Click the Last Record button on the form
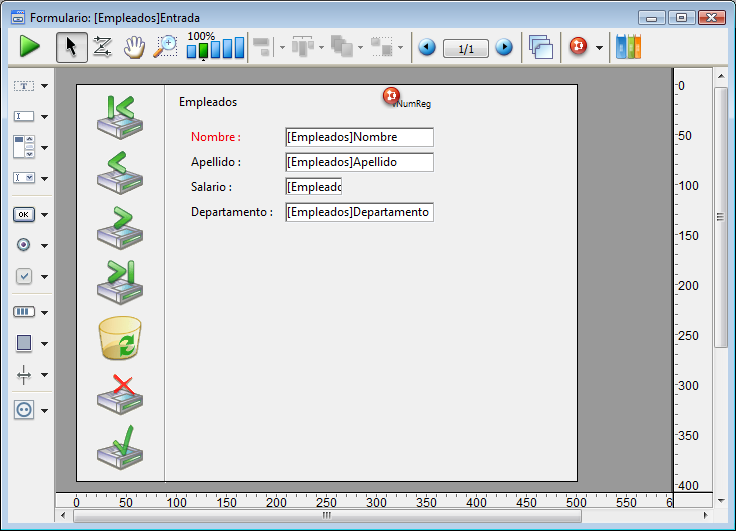736x531 pixels. point(120,281)
